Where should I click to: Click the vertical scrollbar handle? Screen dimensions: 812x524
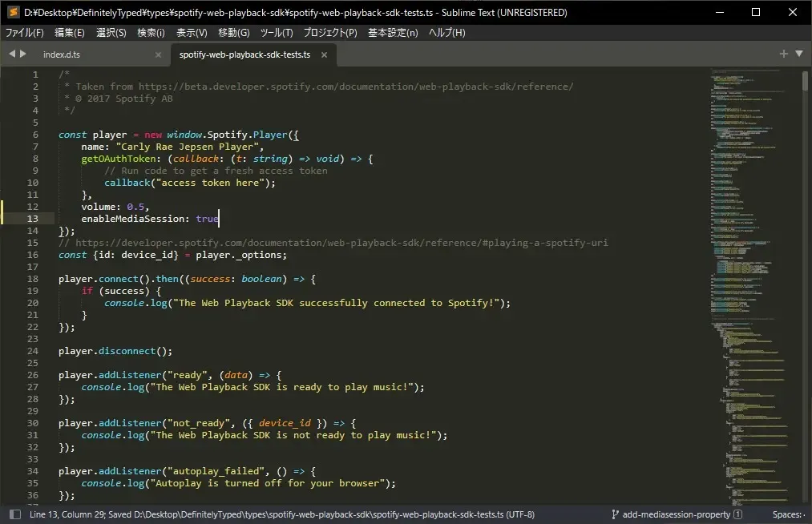[806, 81]
